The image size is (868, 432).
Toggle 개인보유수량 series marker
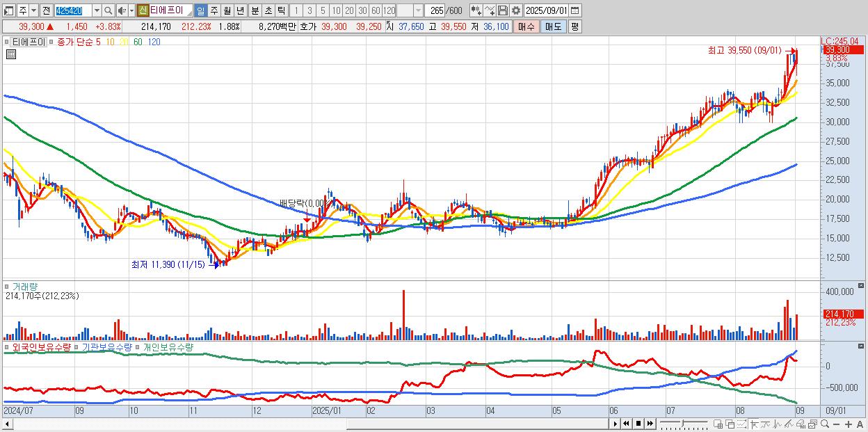(138, 346)
